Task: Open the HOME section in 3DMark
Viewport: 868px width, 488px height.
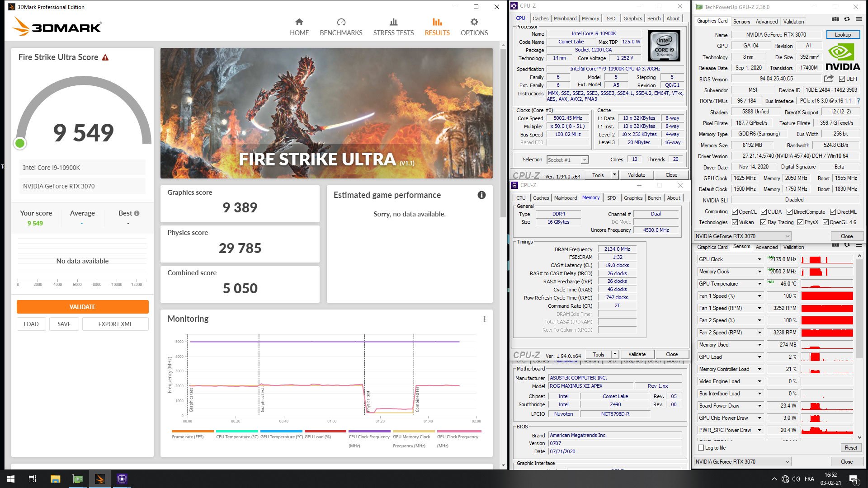Action: click(299, 27)
